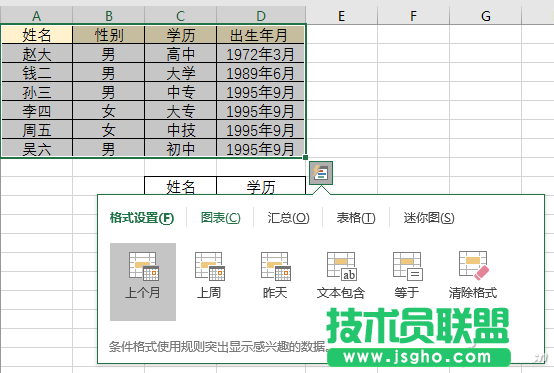Image resolution: width=554 pixels, height=373 pixels.
Task: Select the cell containing 孙三
Action: tap(37, 92)
